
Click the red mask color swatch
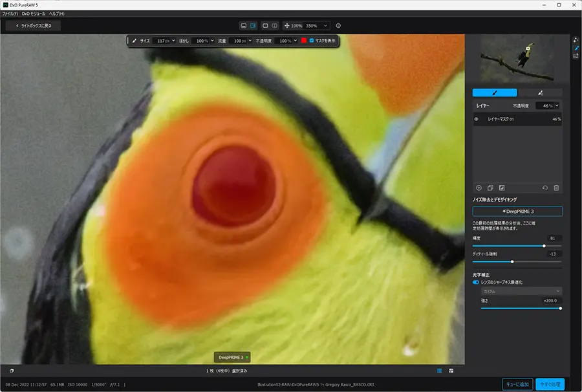click(x=304, y=41)
